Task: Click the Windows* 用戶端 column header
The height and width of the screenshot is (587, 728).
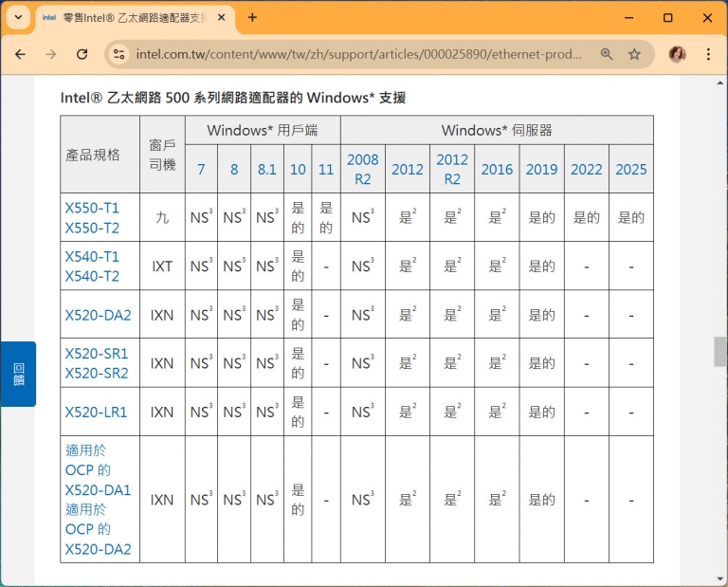Action: tap(263, 130)
